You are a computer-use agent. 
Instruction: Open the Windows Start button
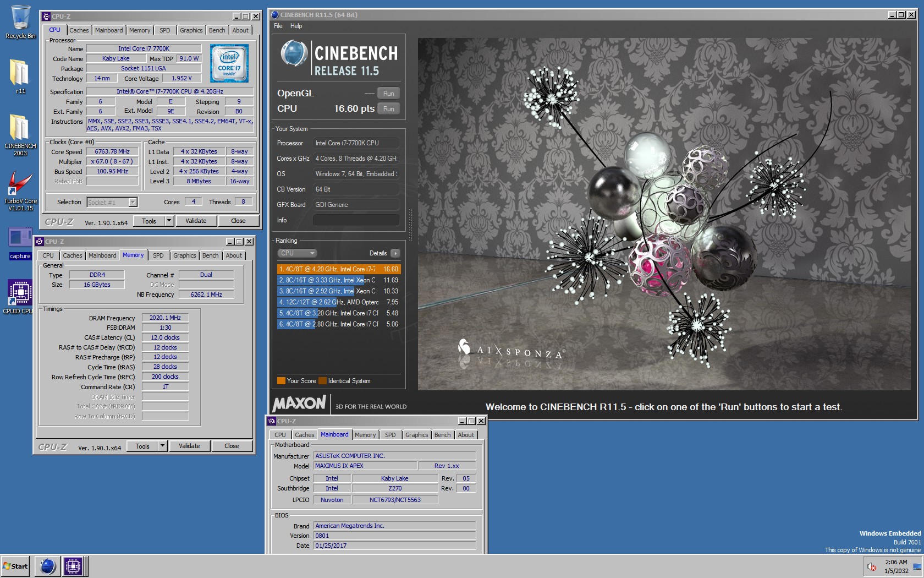click(x=15, y=566)
